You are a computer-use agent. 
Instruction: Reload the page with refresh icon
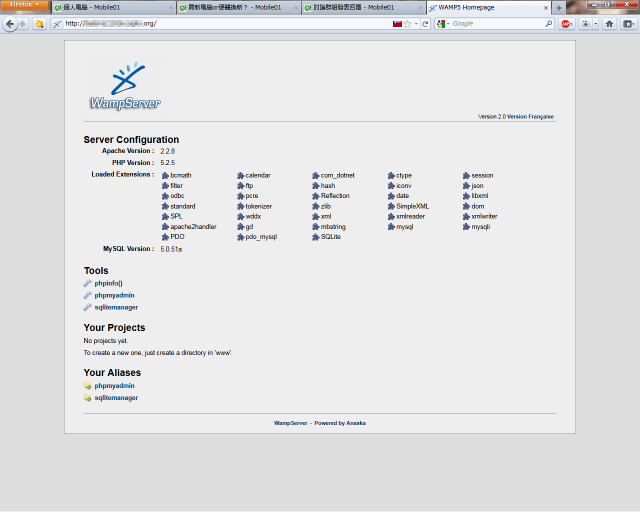(425, 24)
